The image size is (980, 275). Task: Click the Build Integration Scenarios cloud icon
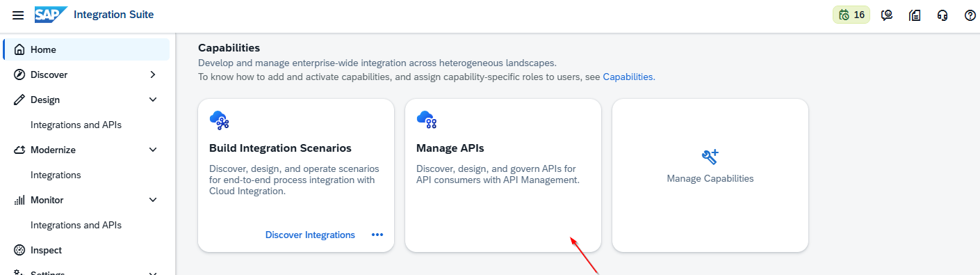(x=220, y=120)
